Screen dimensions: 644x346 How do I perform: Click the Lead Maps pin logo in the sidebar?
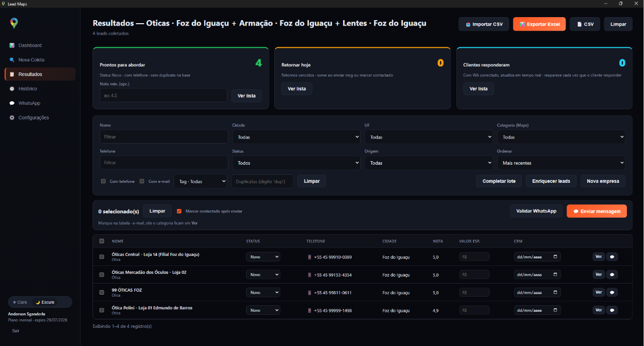(14, 23)
